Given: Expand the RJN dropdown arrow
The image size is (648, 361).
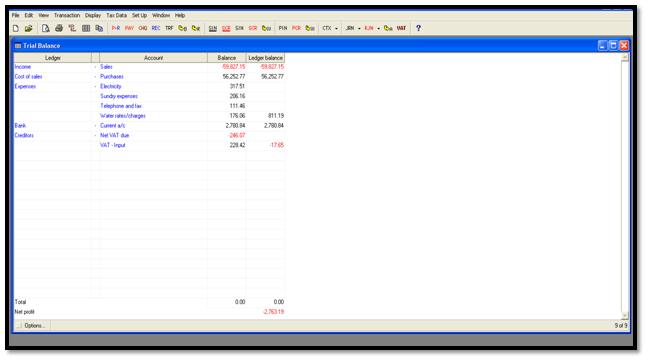Looking at the screenshot, I should [x=378, y=28].
